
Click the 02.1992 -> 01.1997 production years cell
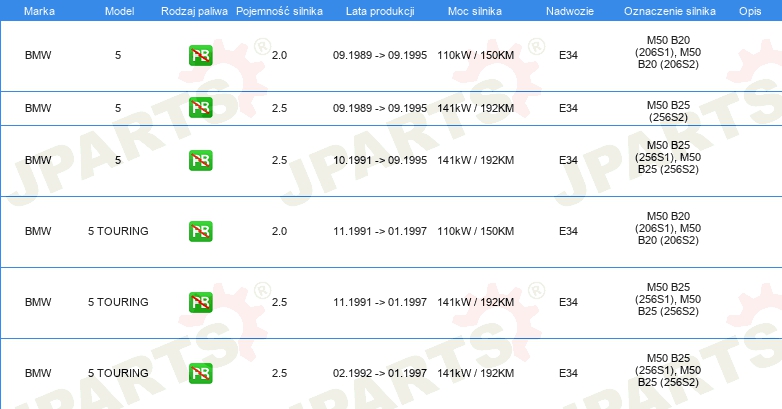(x=380, y=373)
